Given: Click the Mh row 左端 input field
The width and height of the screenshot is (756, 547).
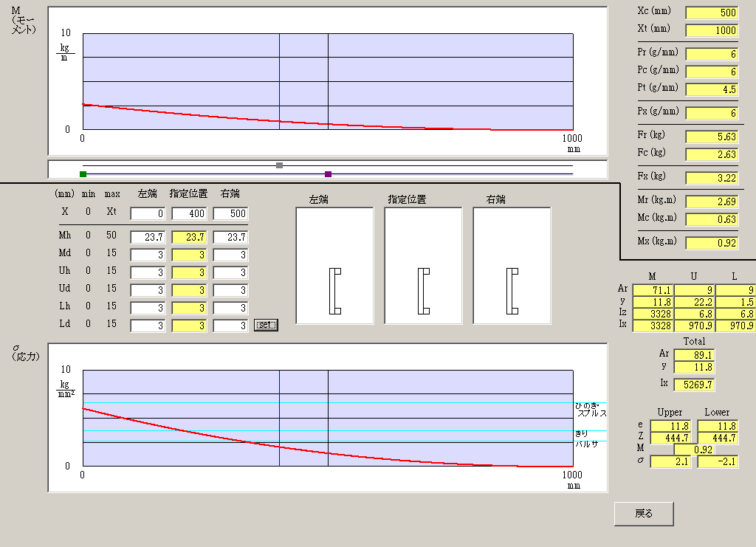Looking at the screenshot, I should (148, 238).
